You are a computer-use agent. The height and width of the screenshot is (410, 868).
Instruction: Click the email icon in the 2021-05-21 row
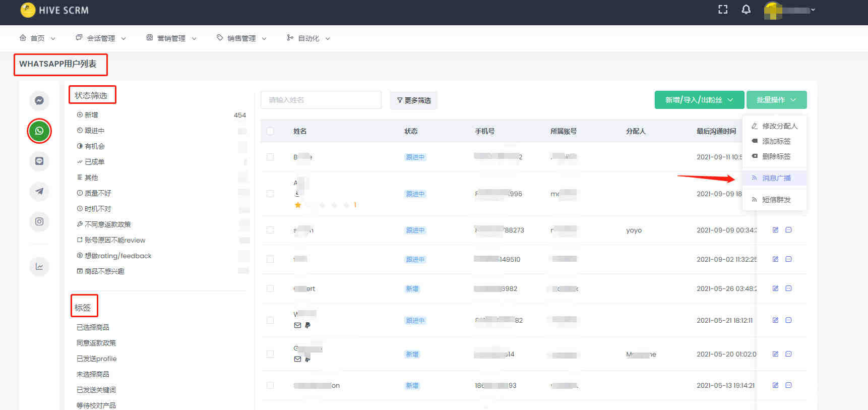(x=297, y=325)
